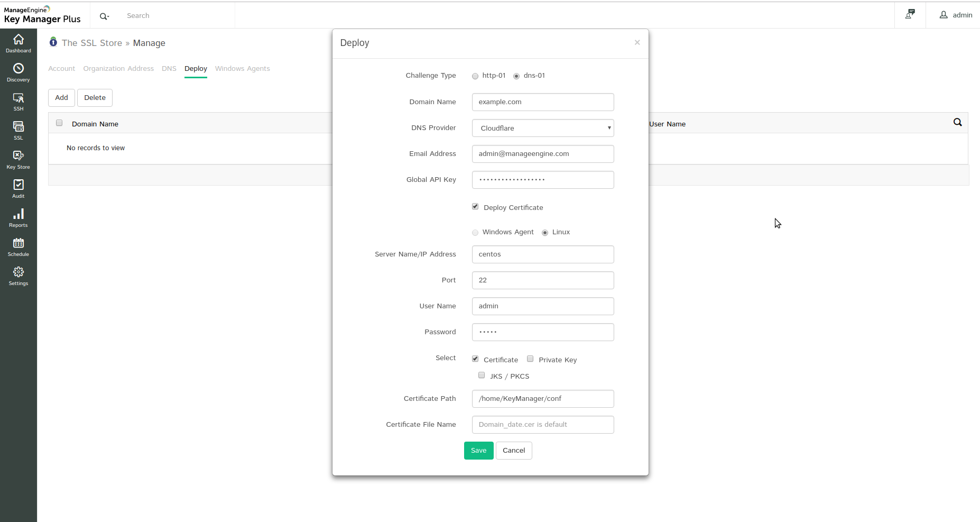Image resolution: width=980 pixels, height=522 pixels.
Task: Click the User Name column header
Action: 668,124
